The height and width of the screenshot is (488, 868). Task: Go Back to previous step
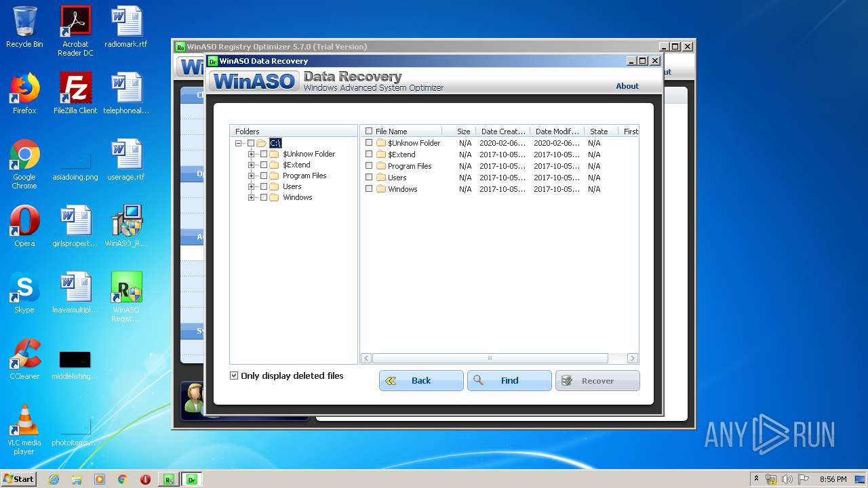[421, 380]
